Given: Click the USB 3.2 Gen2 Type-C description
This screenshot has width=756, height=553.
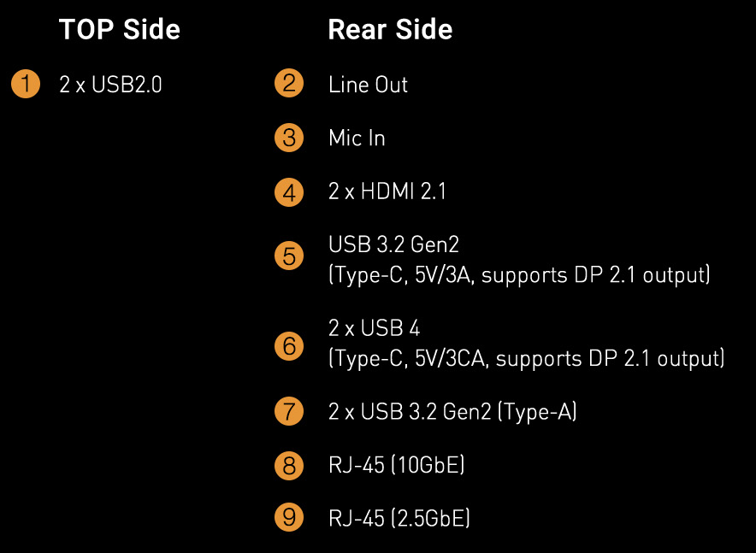Looking at the screenshot, I should pyautogui.click(x=520, y=261).
